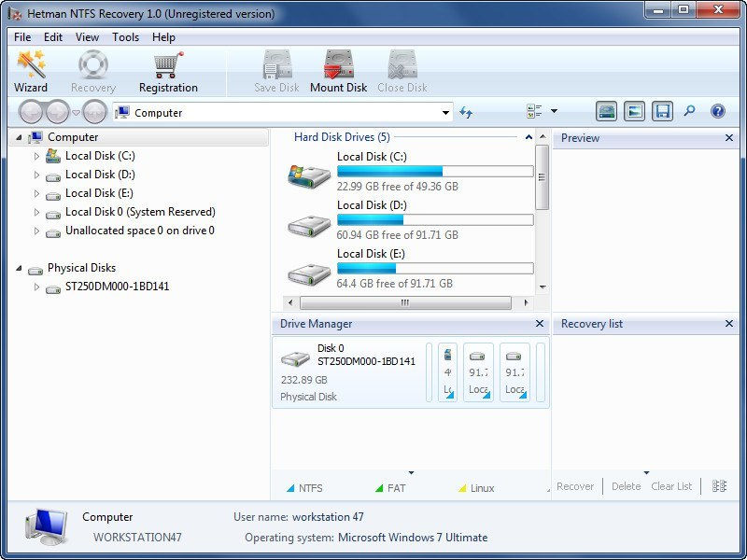The width and height of the screenshot is (747, 560).
Task: Click the view mode list icon
Action: tap(534, 111)
